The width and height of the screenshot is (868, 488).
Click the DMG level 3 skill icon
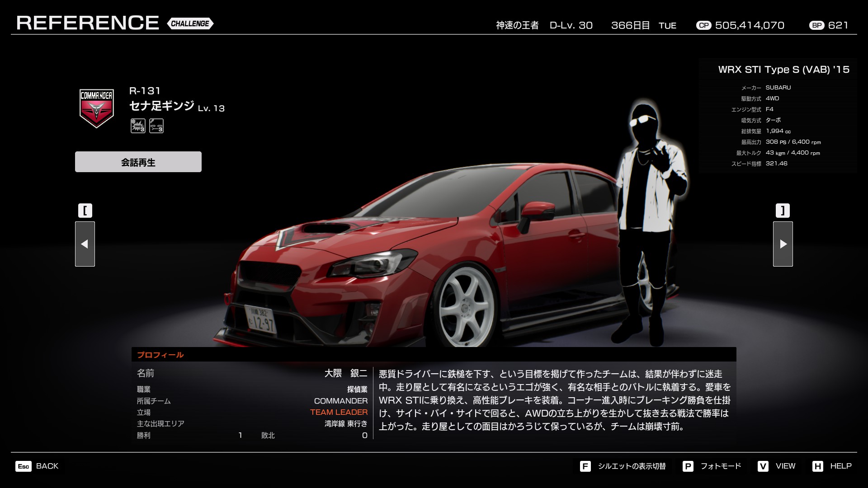[138, 126]
